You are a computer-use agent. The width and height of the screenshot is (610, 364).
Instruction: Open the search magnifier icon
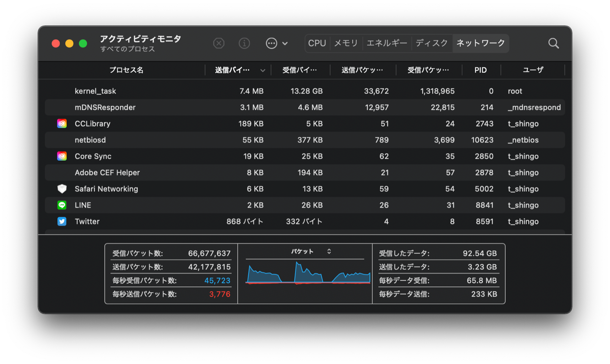click(x=553, y=43)
